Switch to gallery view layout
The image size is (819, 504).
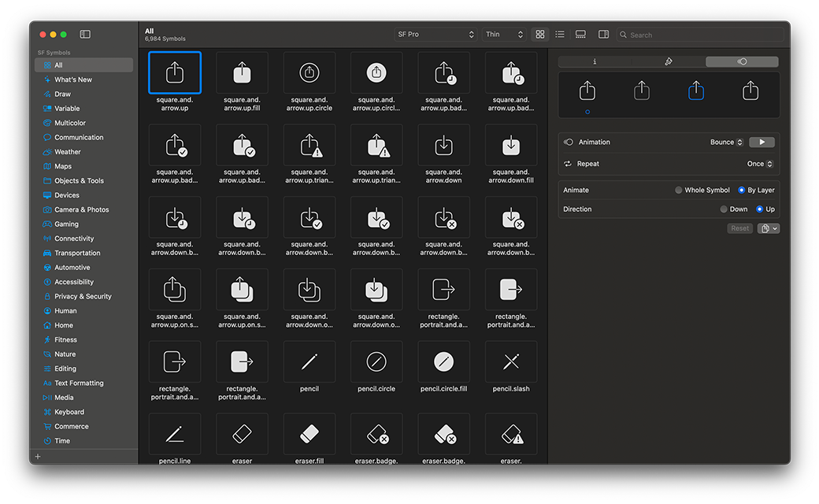[x=580, y=35]
